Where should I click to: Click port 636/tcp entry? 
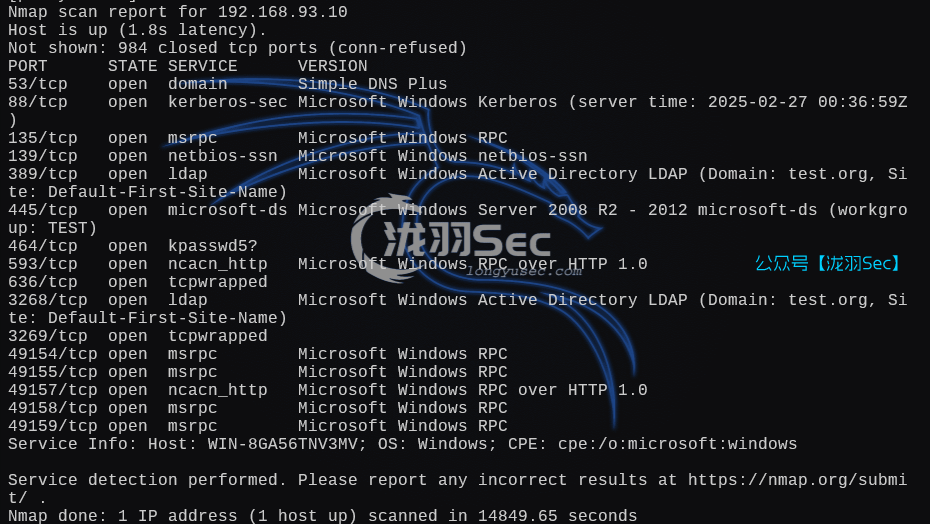[42, 282]
